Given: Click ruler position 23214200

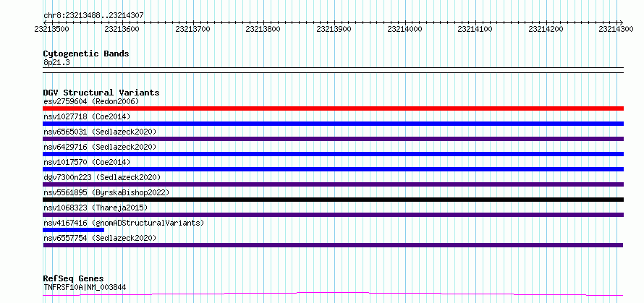Looking at the screenshot, I should (546, 29).
